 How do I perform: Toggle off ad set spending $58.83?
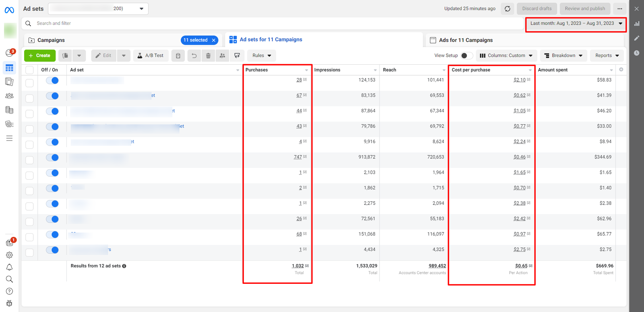(52, 80)
